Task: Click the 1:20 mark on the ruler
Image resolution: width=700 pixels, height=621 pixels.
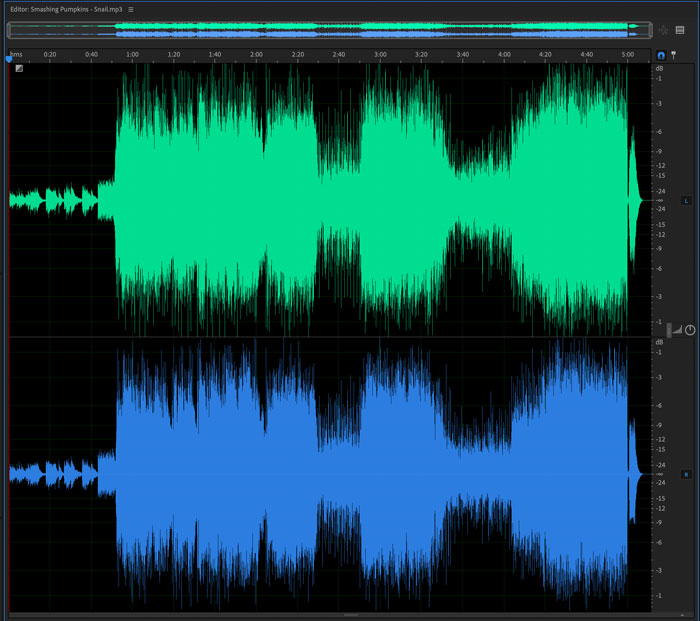Action: (x=174, y=54)
